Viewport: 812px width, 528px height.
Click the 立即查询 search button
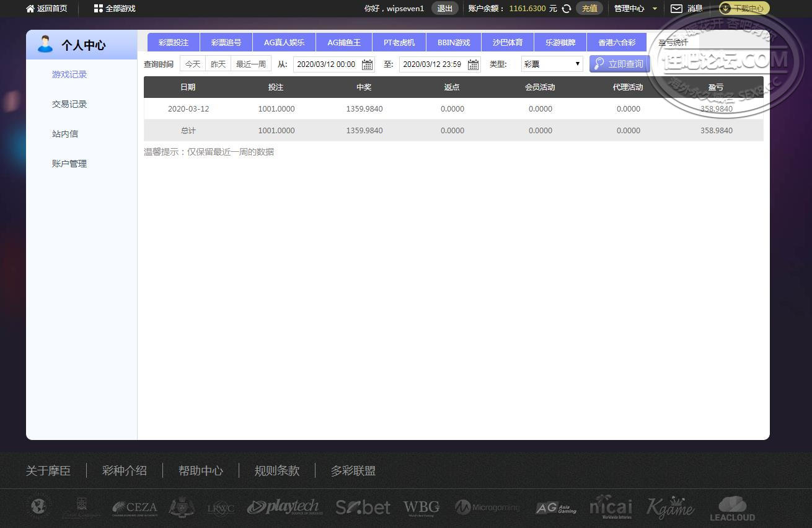click(620, 64)
